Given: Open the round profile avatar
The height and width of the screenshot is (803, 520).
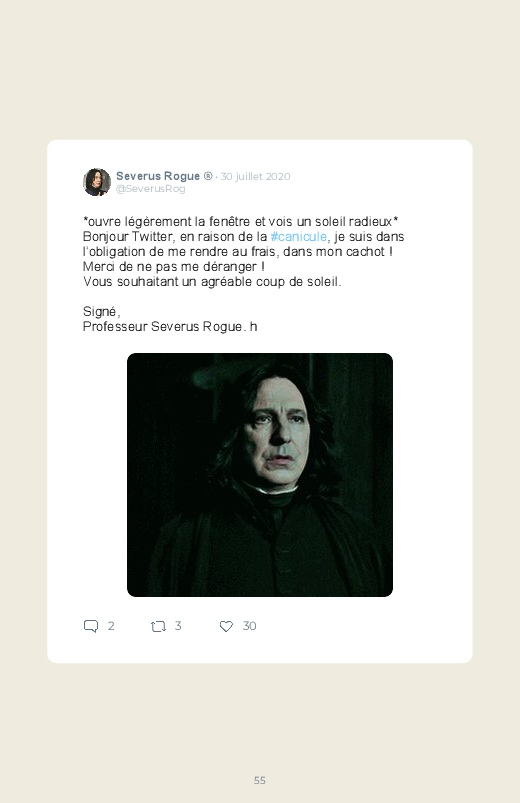Looking at the screenshot, I should click(x=97, y=182).
